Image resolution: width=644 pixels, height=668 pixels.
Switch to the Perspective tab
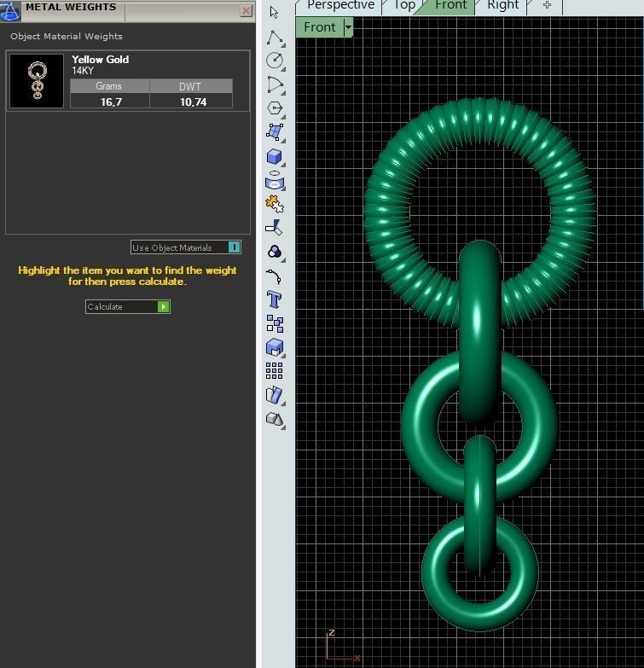click(x=340, y=6)
